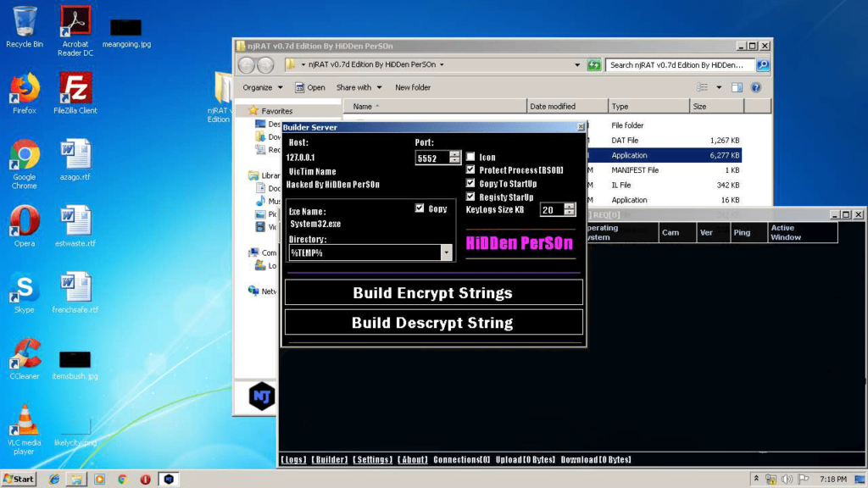Open the [Builder] tab in njRAT
The height and width of the screenshot is (488, 868).
[330, 460]
